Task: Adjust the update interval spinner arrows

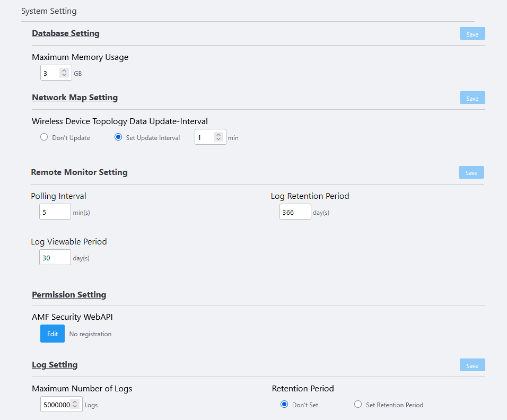Action: click(218, 137)
